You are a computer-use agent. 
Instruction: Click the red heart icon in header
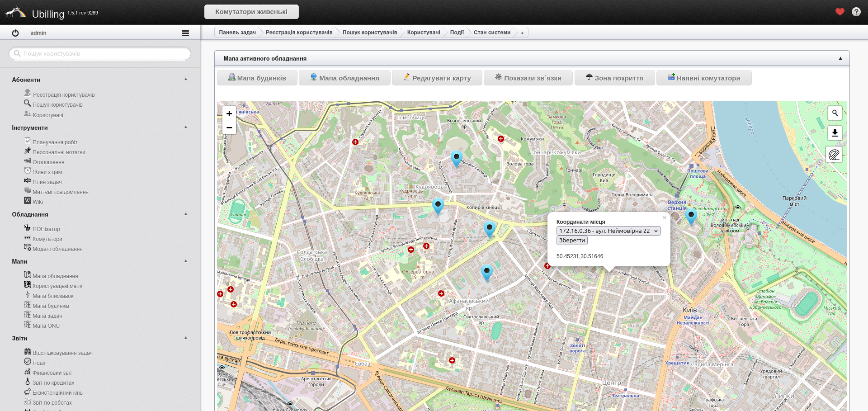point(840,12)
